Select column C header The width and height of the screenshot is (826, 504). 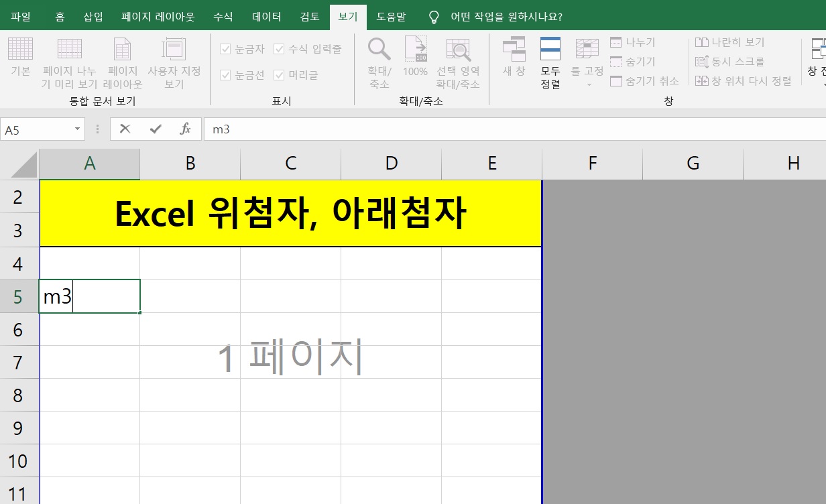[x=291, y=164]
